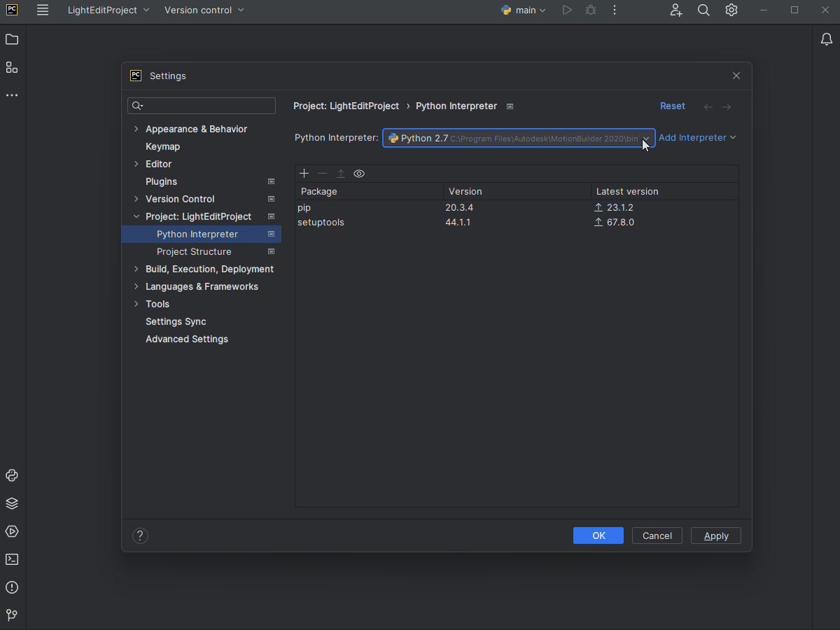Collapse Project: LightEditProject section

(136, 216)
